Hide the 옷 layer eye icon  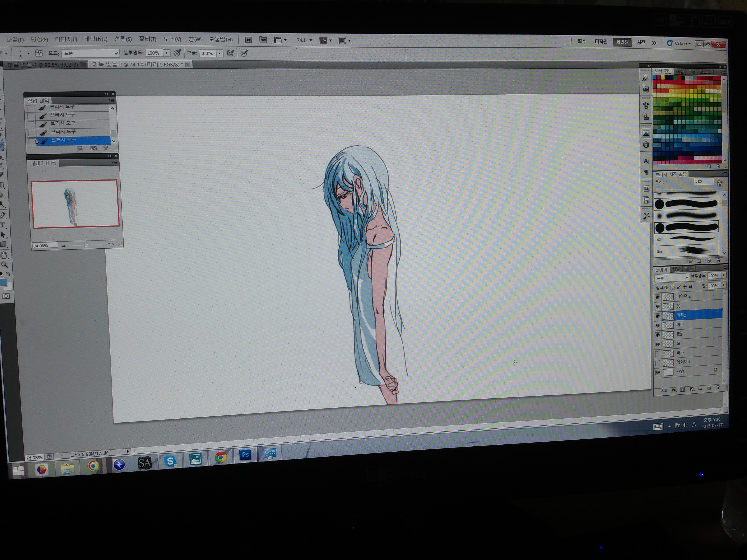657,306
